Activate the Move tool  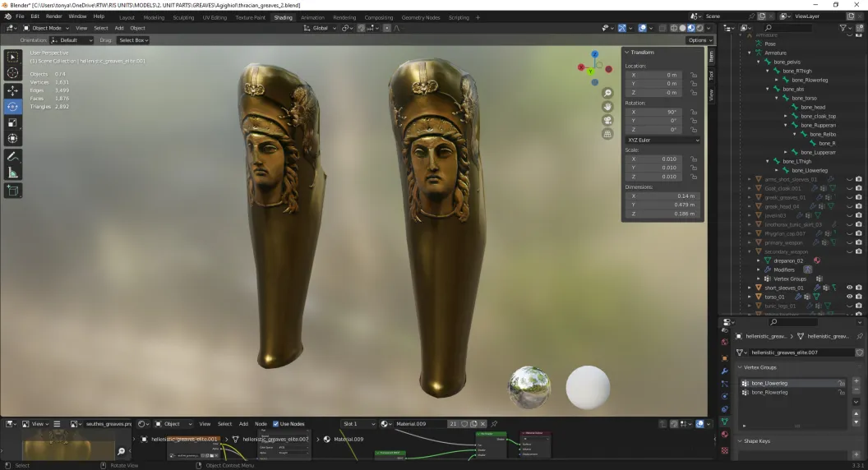(x=12, y=90)
